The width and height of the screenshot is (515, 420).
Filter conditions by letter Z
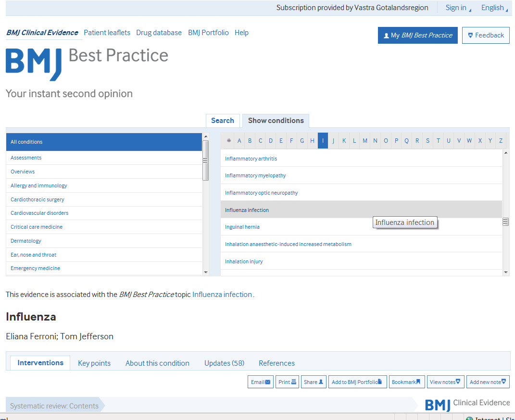tap(501, 141)
